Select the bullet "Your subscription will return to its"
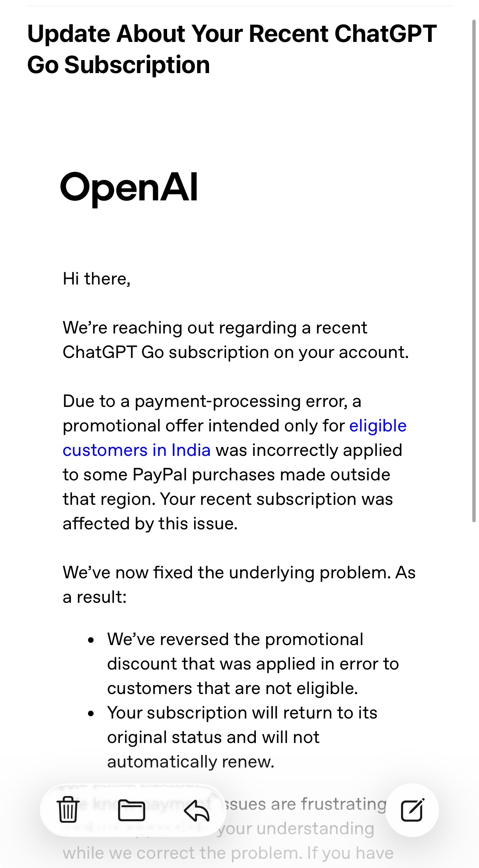The height and width of the screenshot is (868, 479). [242, 737]
